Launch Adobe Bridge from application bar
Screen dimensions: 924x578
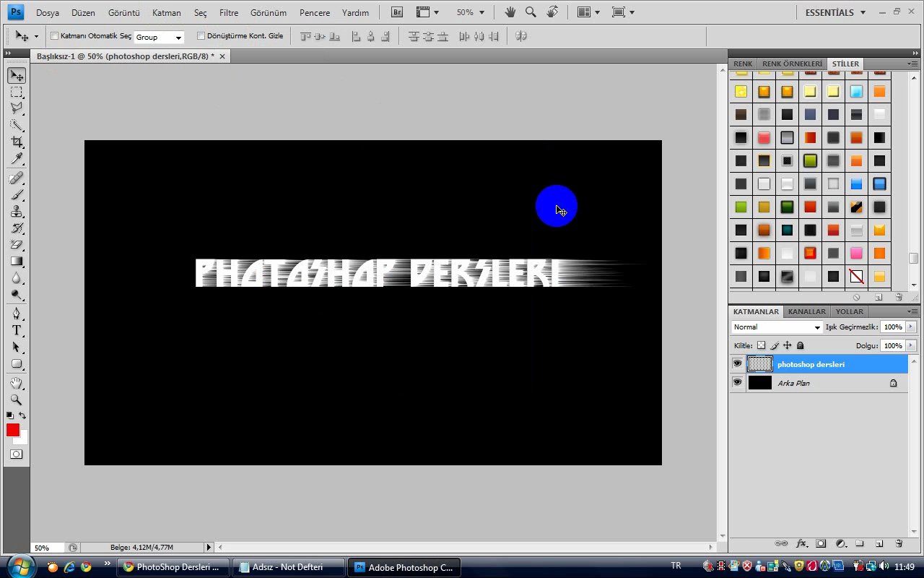pyautogui.click(x=397, y=12)
